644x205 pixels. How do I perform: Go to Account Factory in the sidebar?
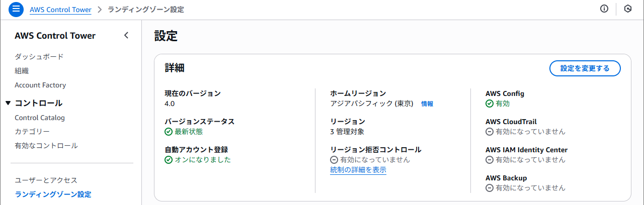click(40, 85)
